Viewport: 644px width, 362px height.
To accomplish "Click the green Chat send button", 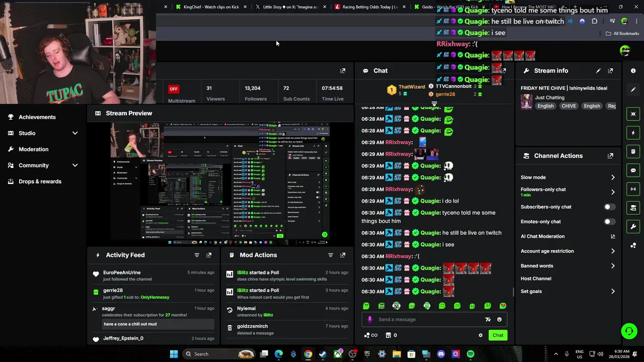I will pyautogui.click(x=498, y=335).
